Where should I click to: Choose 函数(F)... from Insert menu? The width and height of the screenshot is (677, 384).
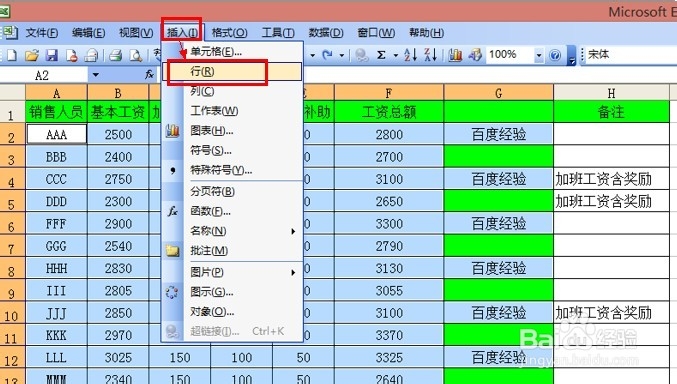pos(232,211)
